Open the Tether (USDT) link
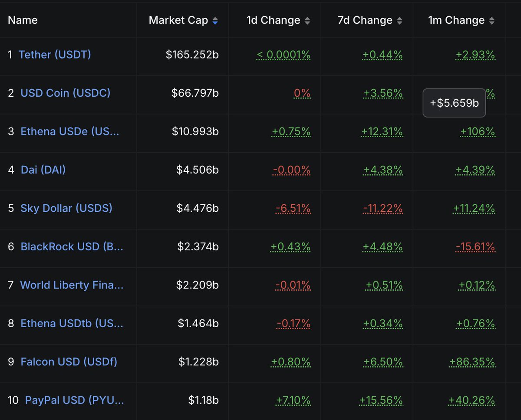This screenshot has width=521, height=420. 55,55
